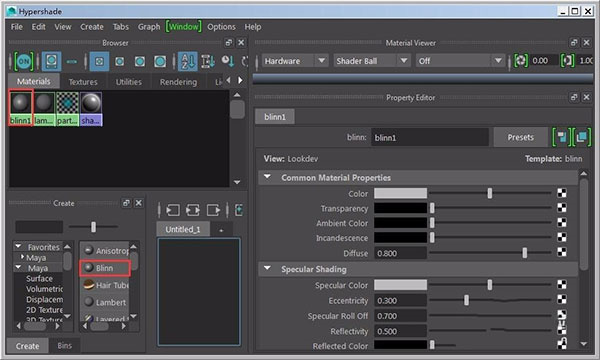
Task: Select the particle cloud material swatch
Action: pos(67,108)
